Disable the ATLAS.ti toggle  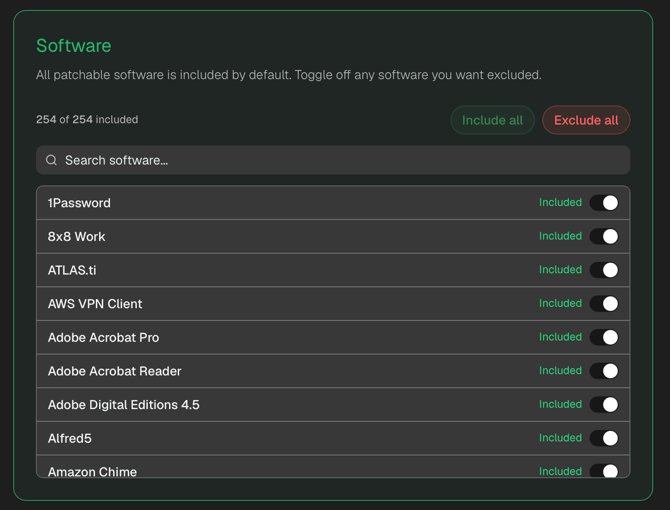point(604,270)
